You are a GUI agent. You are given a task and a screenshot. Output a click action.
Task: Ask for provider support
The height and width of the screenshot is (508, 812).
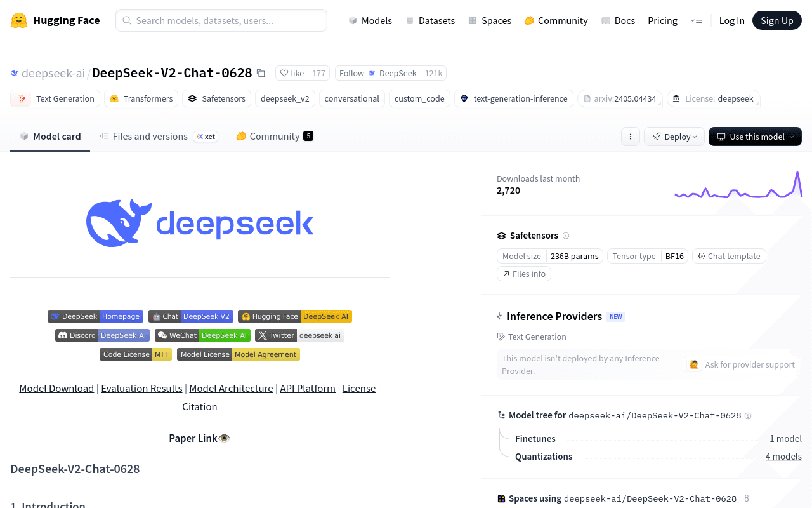click(742, 364)
